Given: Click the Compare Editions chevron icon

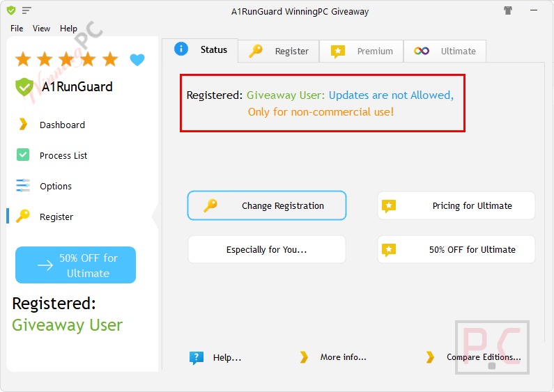Looking at the screenshot, I should 430,357.
